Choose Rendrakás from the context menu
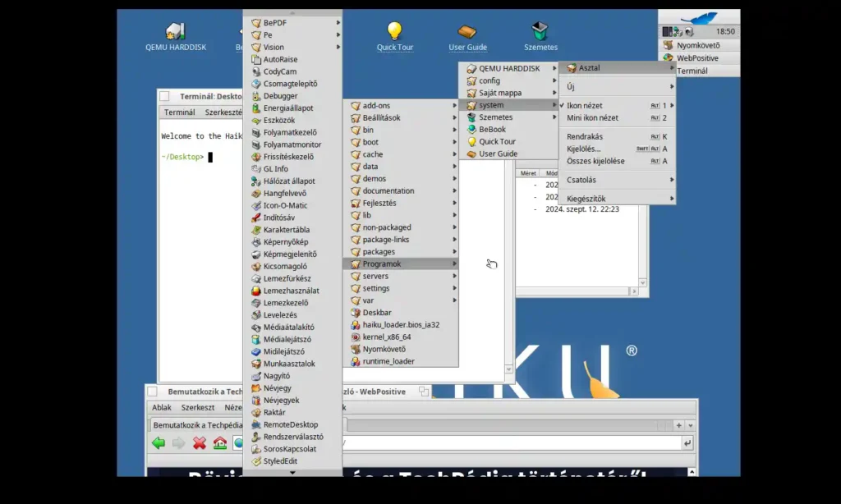This screenshot has width=841, height=504. [617, 137]
